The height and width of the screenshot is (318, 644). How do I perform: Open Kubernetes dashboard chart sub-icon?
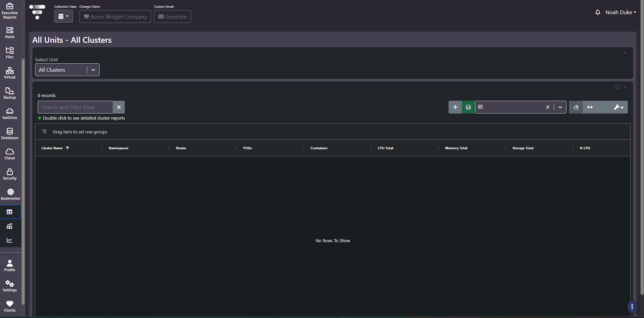10,226
